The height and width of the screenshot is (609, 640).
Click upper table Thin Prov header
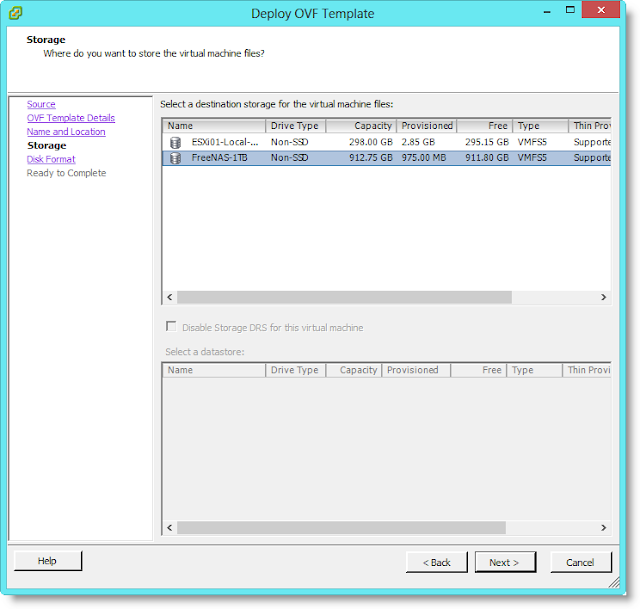coord(590,126)
